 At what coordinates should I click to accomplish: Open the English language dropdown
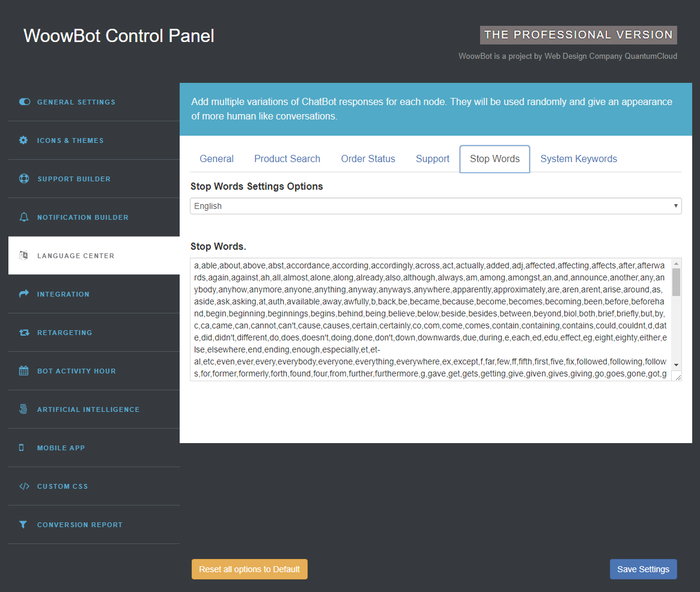(x=436, y=206)
